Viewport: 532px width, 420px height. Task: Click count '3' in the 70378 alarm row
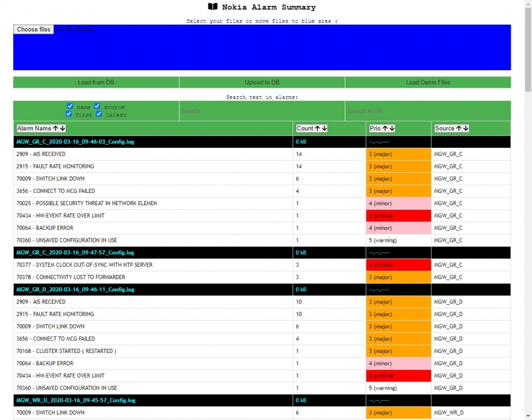tap(297, 278)
